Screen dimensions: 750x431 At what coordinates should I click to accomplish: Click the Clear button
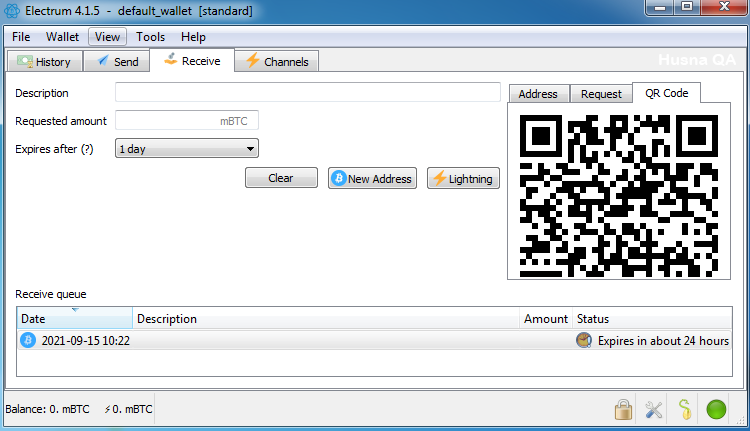(x=281, y=178)
